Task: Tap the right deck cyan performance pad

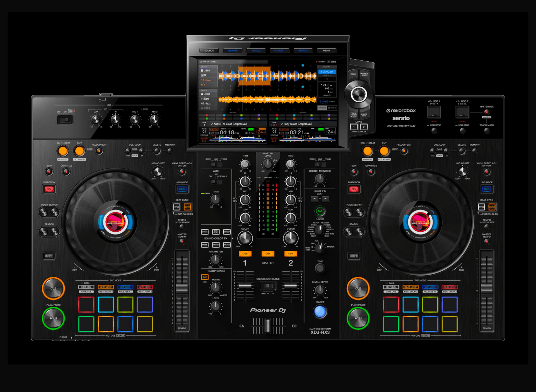Action: 410,304
